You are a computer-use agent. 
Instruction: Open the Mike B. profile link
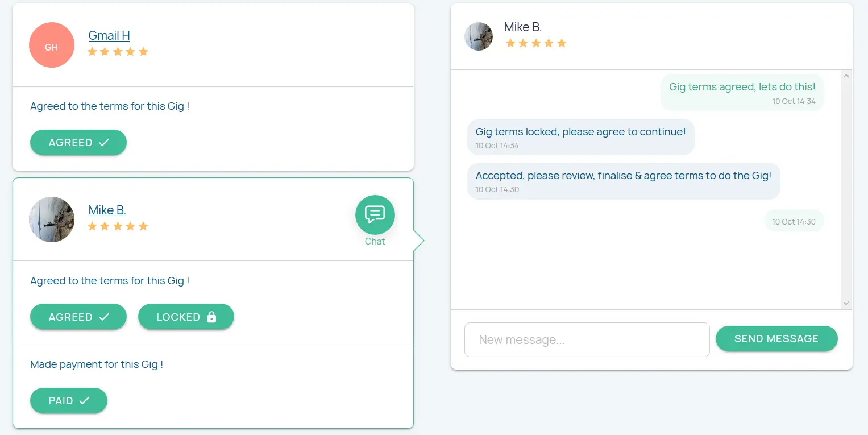pyautogui.click(x=107, y=210)
